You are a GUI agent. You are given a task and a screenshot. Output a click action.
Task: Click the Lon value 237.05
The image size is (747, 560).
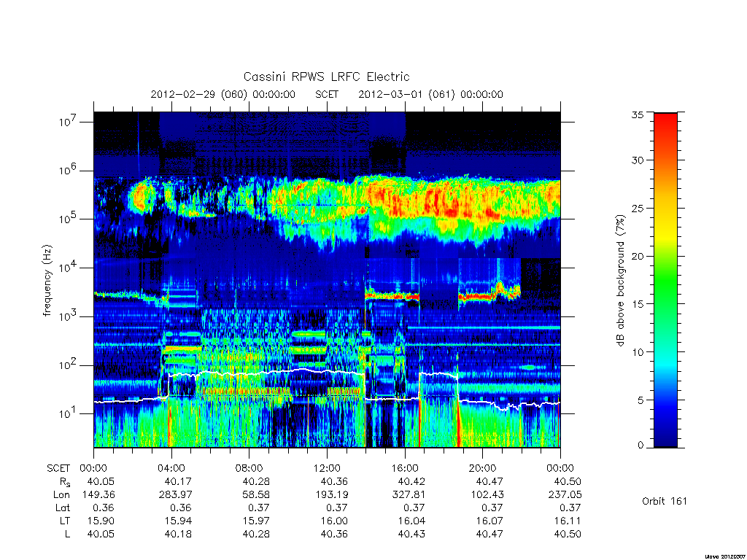click(x=565, y=495)
